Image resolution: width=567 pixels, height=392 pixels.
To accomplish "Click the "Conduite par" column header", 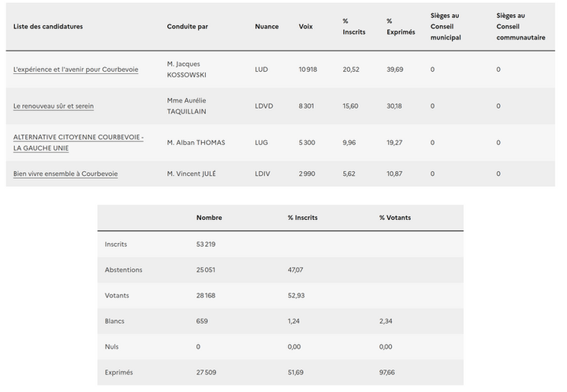I will (x=188, y=27).
